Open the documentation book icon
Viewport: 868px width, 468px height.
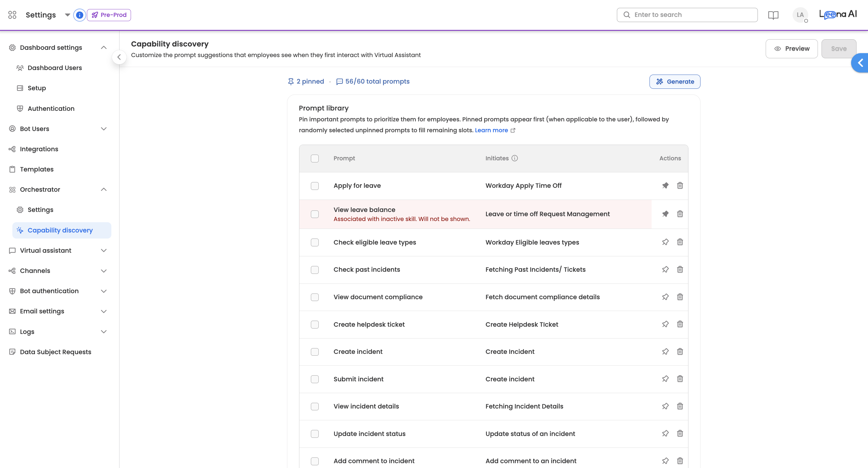[x=773, y=15]
